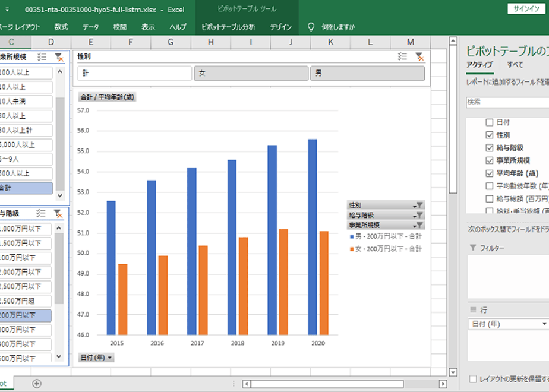This screenshot has height=392, width=549.
Task: Click the lightbulb Tell Me icon
Action: [311, 27]
